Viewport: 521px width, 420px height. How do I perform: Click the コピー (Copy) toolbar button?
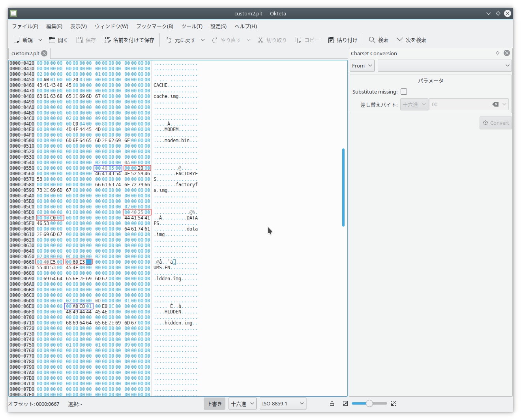point(307,40)
